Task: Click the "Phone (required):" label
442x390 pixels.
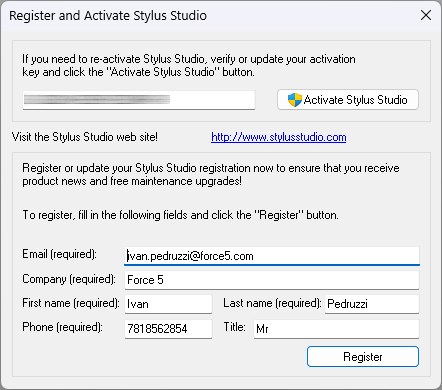Action: 62,327
